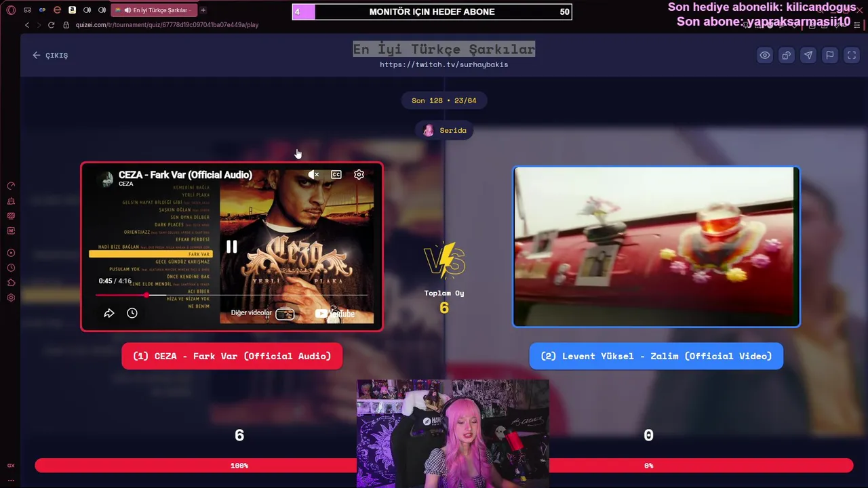This screenshot has width=868, height=488.
Task: Open the CP bookmark shortcut
Action: (42, 10)
